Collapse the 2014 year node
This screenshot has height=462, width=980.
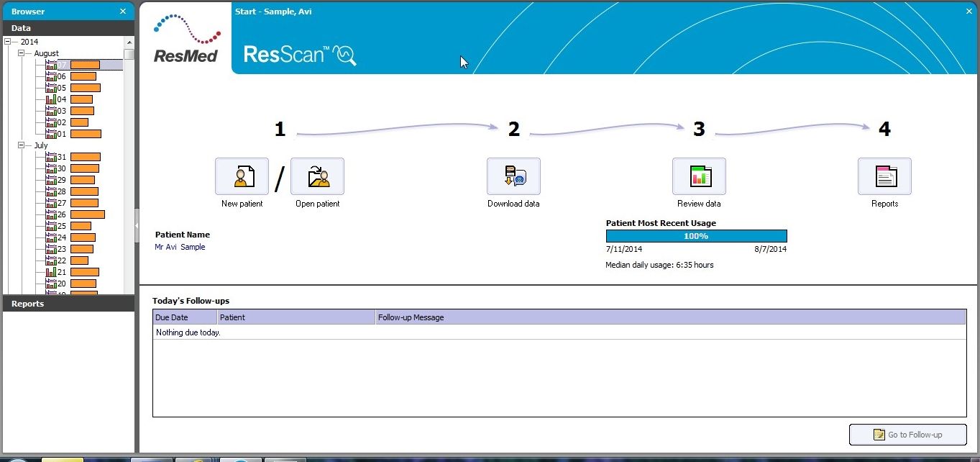click(x=8, y=42)
